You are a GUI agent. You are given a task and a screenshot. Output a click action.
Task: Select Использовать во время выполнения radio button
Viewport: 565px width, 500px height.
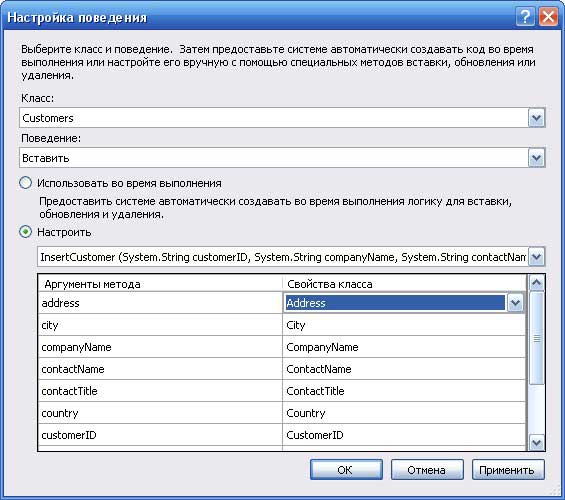pos(25,183)
